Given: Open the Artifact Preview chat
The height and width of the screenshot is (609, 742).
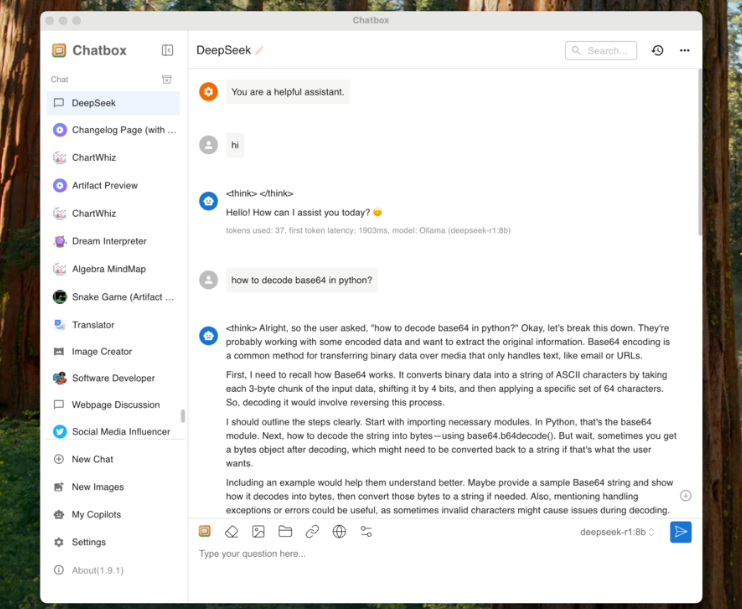Looking at the screenshot, I should click(113, 185).
